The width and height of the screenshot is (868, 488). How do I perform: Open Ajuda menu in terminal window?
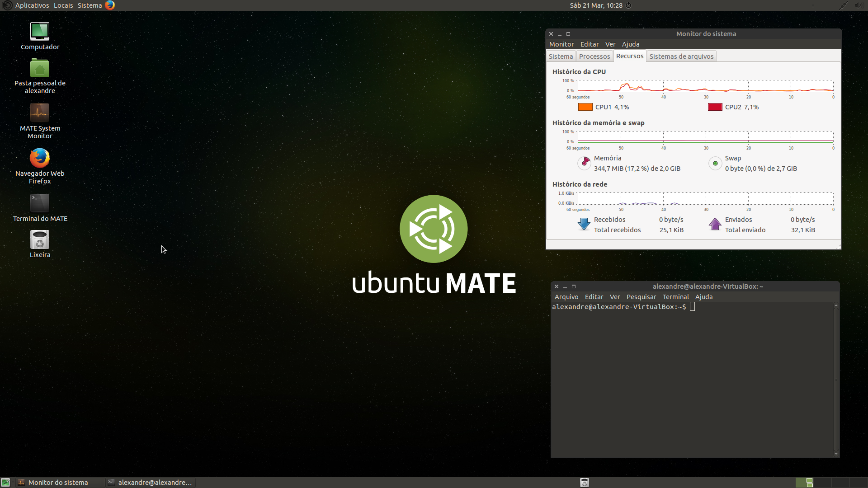click(x=703, y=297)
